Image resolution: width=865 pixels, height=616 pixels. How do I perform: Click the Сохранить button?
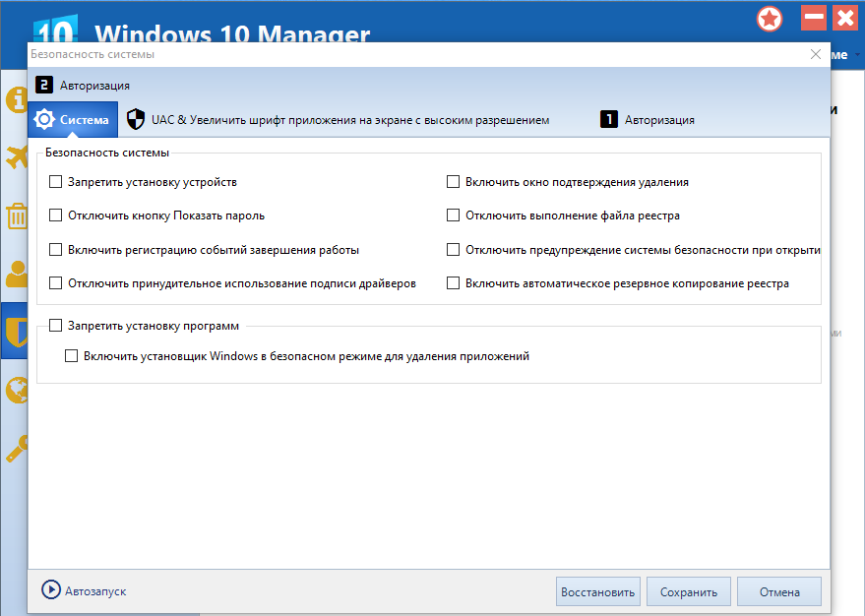point(689,591)
